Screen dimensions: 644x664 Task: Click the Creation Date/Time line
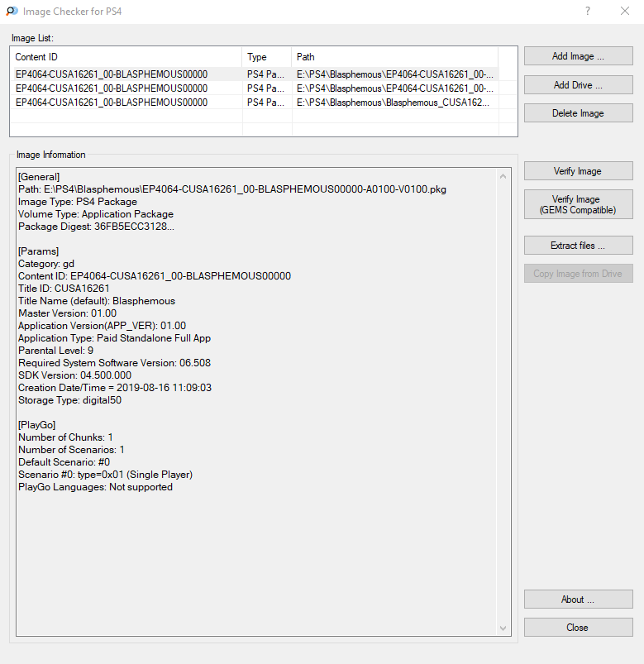(115, 388)
